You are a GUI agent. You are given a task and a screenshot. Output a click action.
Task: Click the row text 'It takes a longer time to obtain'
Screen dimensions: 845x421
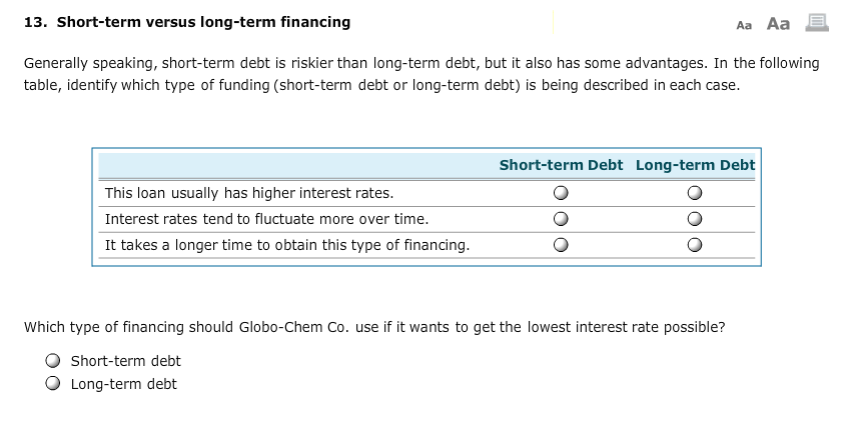point(287,245)
